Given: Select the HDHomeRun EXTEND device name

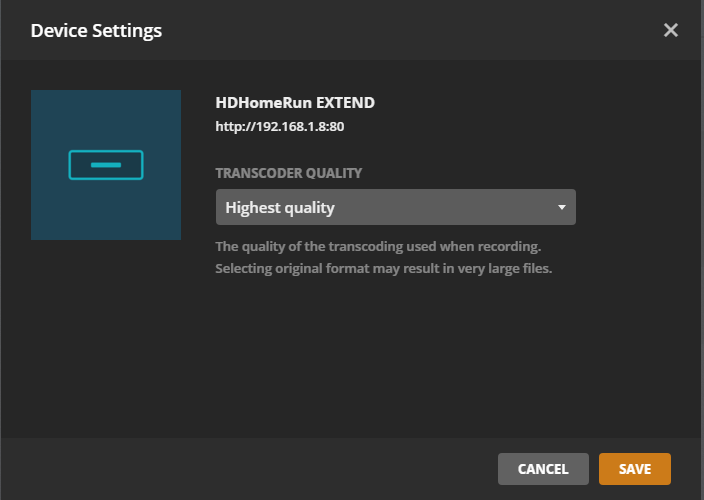Looking at the screenshot, I should pos(295,103).
